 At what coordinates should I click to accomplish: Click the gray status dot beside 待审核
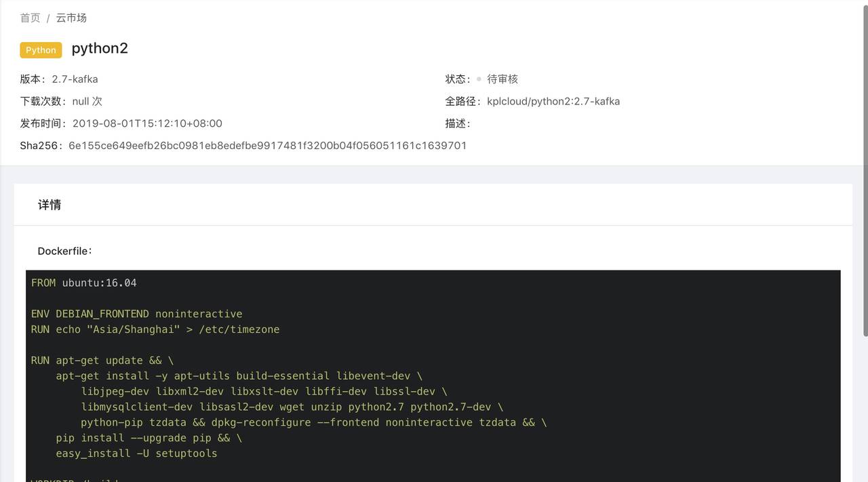pyautogui.click(x=479, y=79)
